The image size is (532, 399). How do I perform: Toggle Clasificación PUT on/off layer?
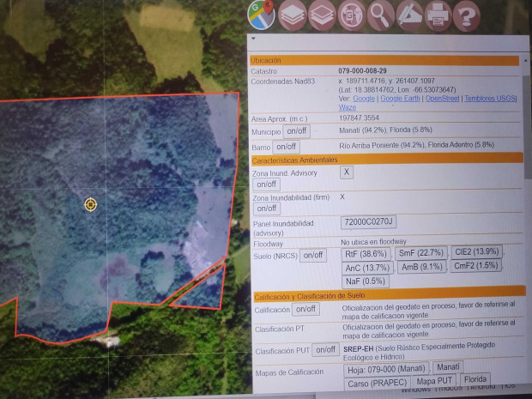(325, 350)
